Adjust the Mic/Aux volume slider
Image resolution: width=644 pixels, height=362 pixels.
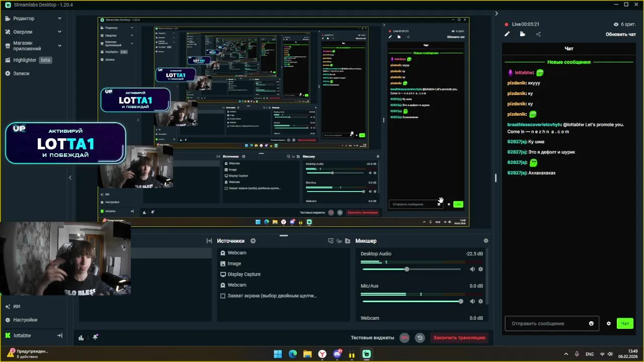coord(412,301)
